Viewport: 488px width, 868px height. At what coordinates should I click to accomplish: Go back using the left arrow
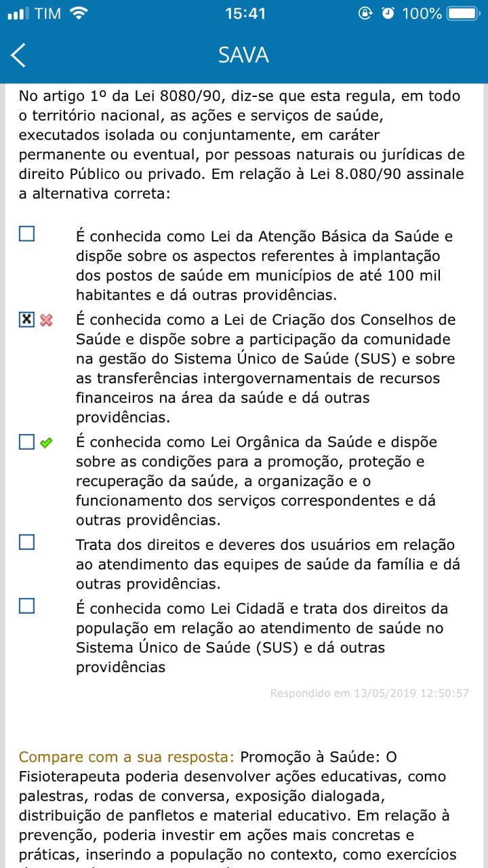[x=19, y=55]
